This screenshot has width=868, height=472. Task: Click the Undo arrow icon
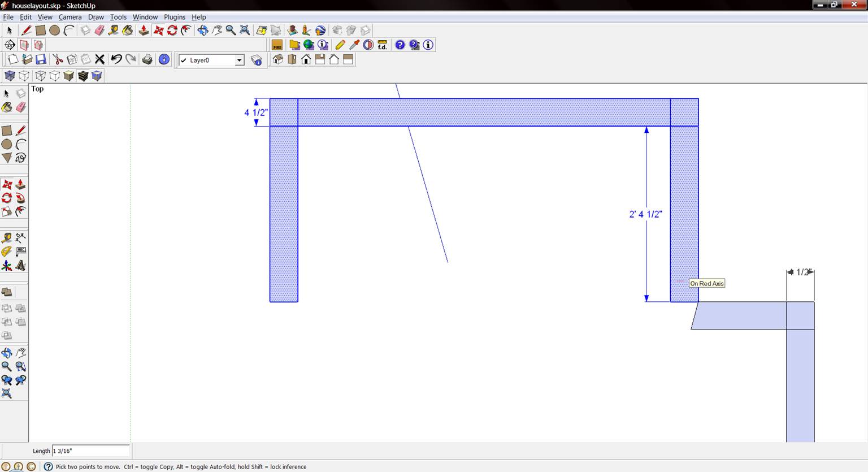click(116, 59)
